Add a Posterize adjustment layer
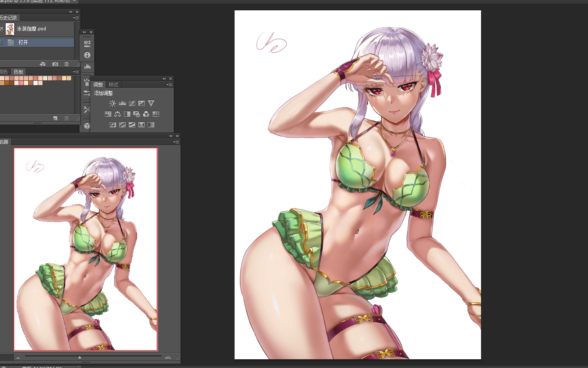 (122, 125)
